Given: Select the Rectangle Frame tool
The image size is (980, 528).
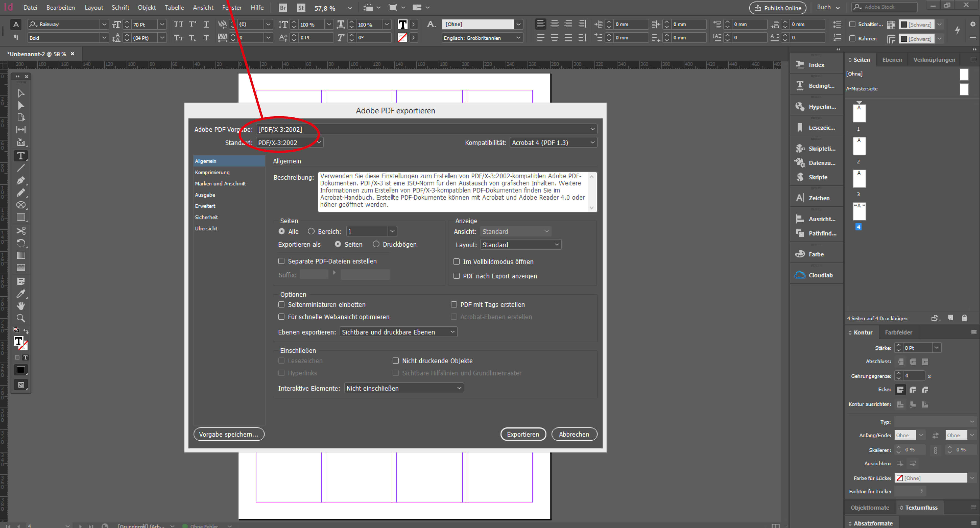Looking at the screenshot, I should [x=21, y=205].
